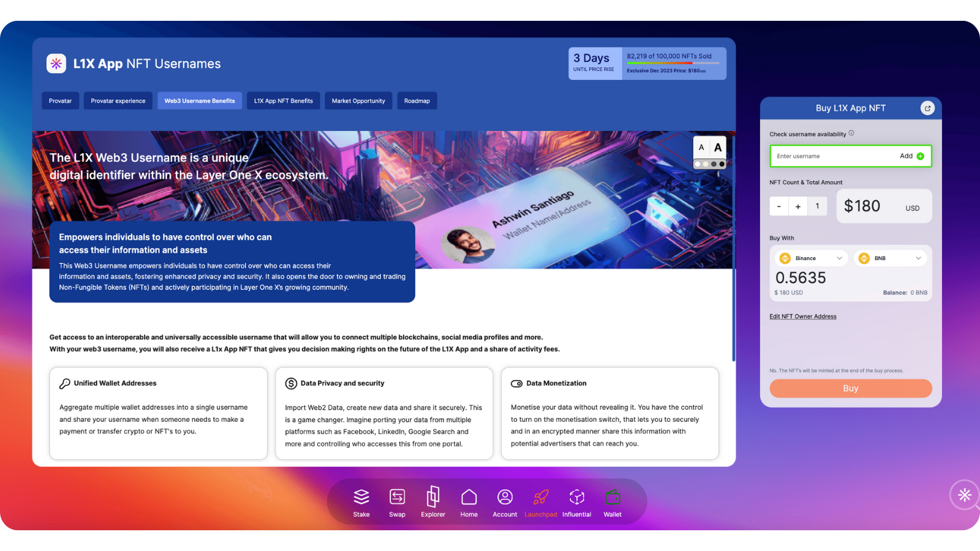Open the Roadmap tab

coord(417,101)
